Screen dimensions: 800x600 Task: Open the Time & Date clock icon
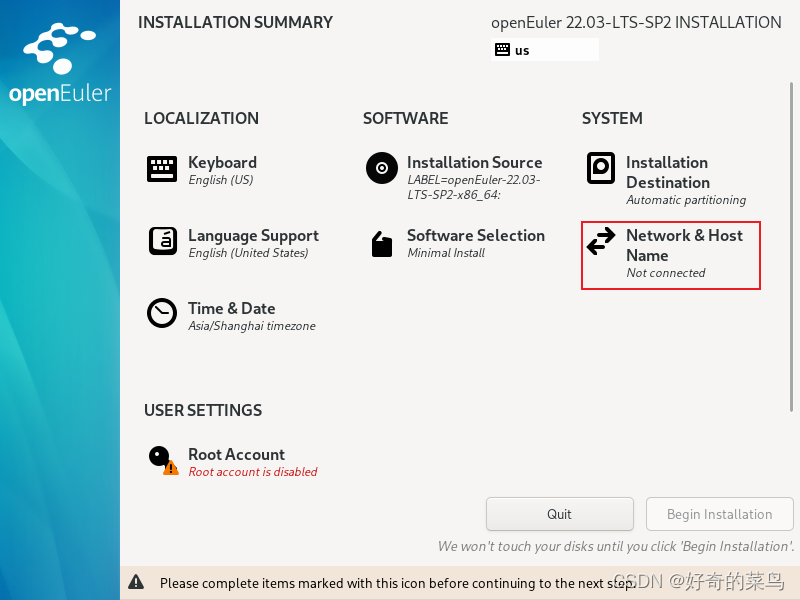(x=162, y=313)
